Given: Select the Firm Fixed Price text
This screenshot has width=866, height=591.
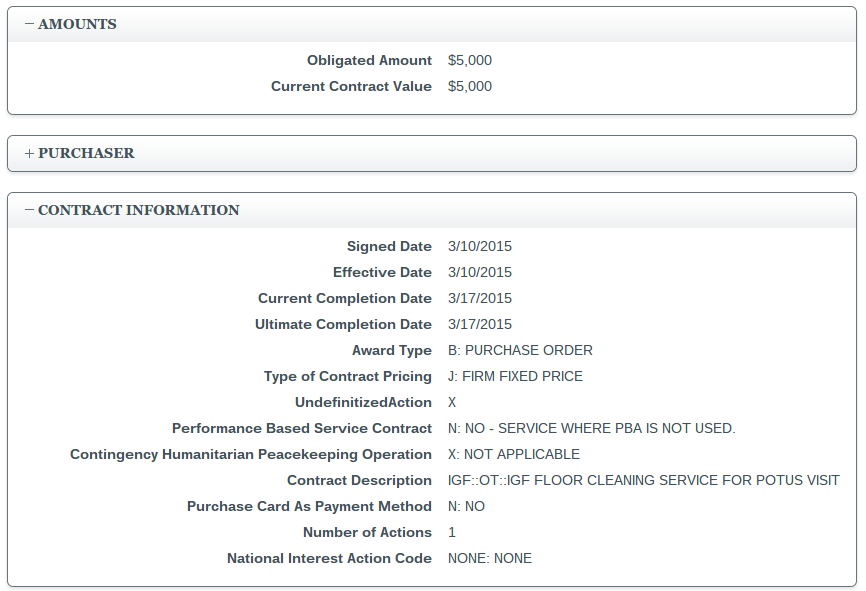Looking at the screenshot, I should pyautogui.click(x=515, y=376).
